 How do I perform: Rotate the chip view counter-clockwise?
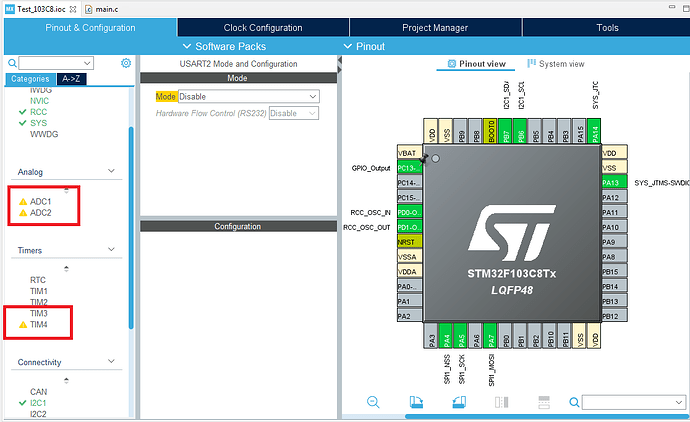tap(461, 401)
